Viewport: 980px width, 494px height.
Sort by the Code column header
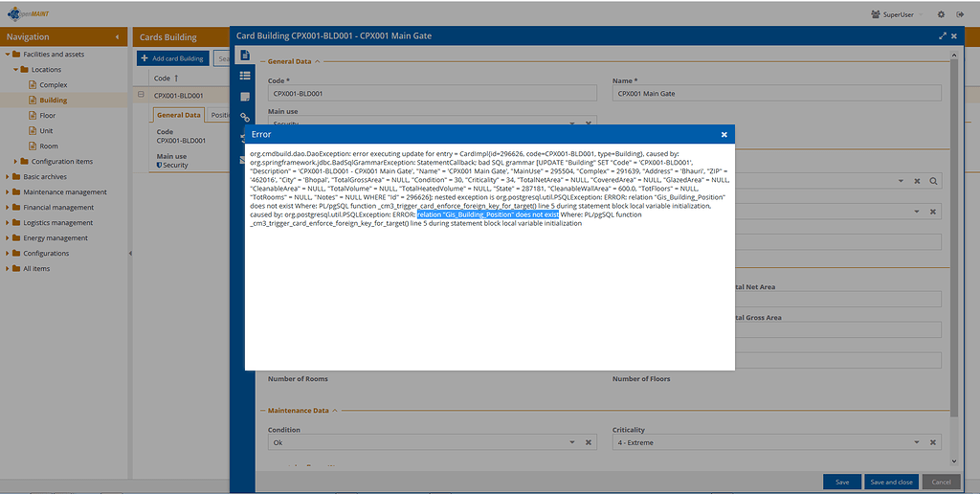tap(167, 79)
